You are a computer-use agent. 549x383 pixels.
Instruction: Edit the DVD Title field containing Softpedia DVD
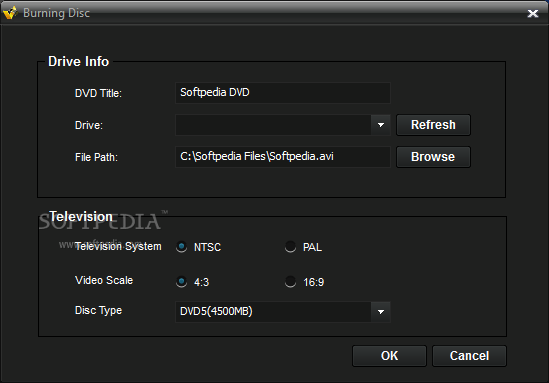[x=283, y=93]
